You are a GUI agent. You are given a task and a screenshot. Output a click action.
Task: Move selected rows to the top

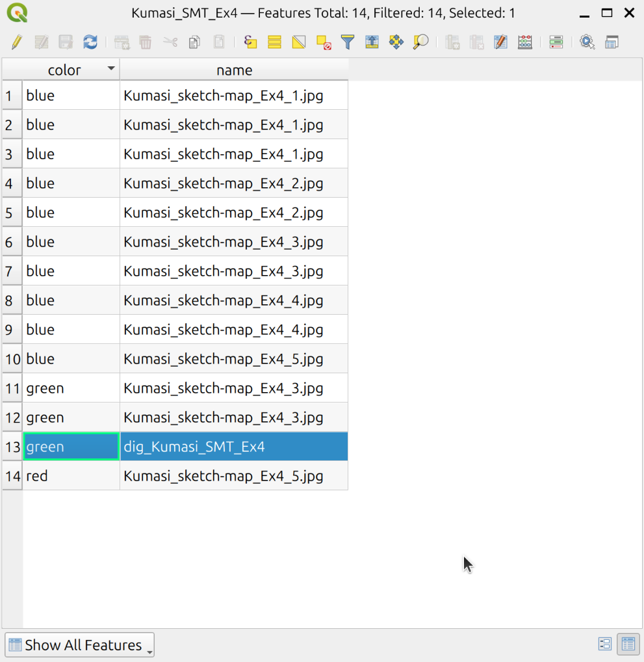tap(372, 42)
